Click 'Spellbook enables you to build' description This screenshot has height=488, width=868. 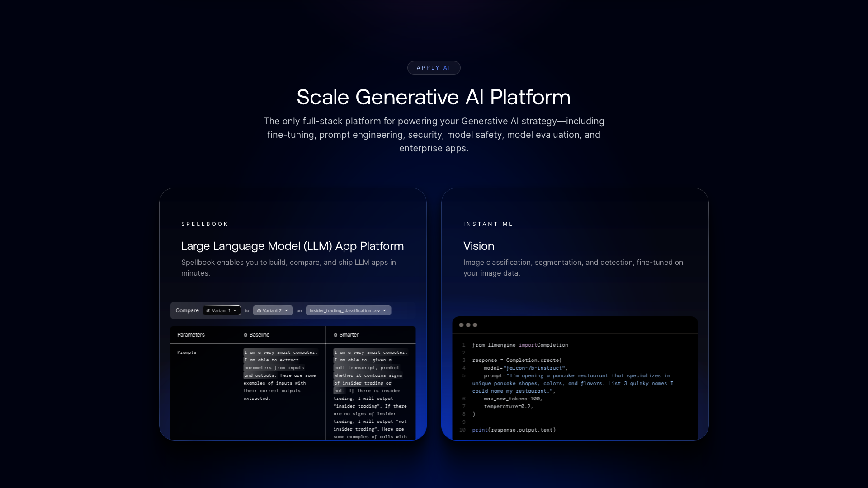click(x=288, y=267)
